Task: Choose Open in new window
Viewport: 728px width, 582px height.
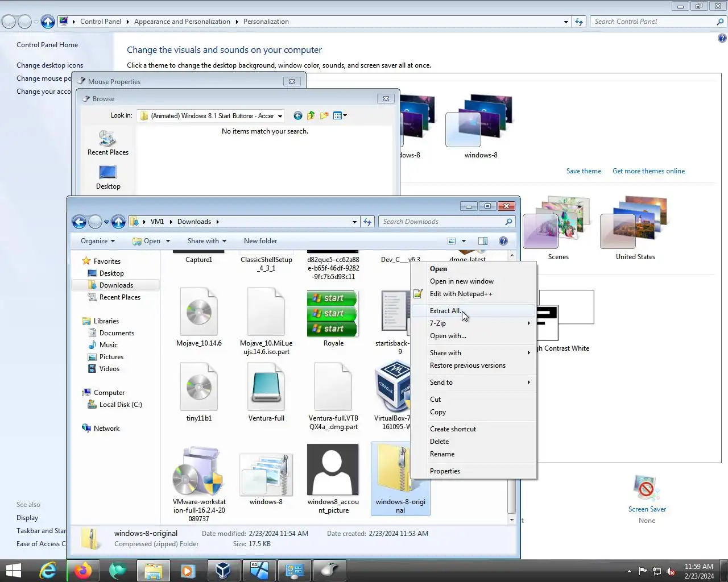Action: 461,281
